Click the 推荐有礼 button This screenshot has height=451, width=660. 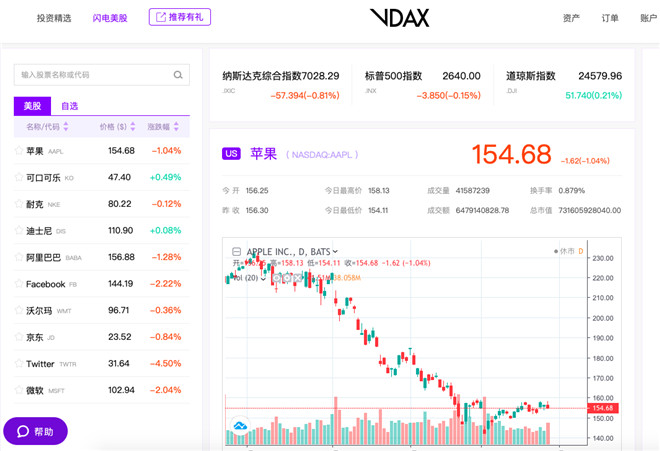pos(180,17)
